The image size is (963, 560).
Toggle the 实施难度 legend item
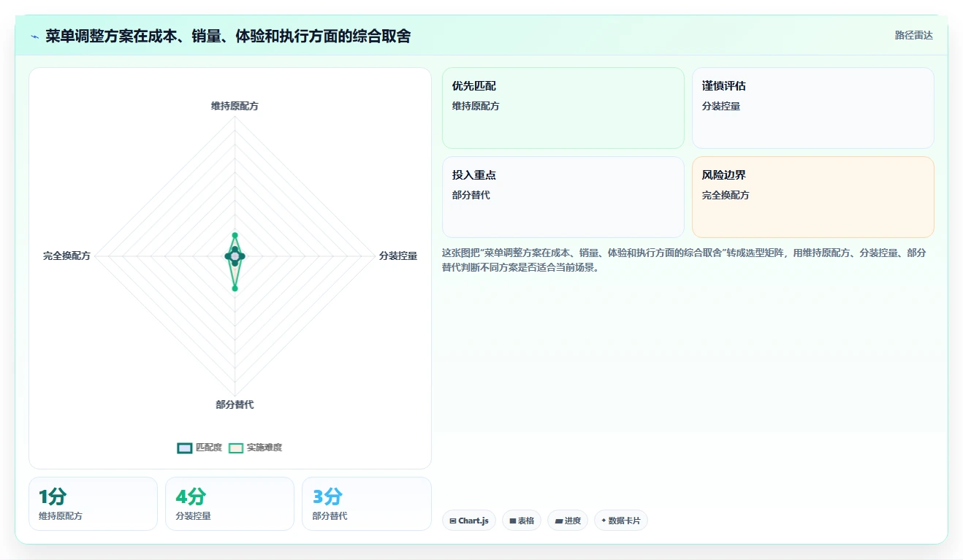255,448
